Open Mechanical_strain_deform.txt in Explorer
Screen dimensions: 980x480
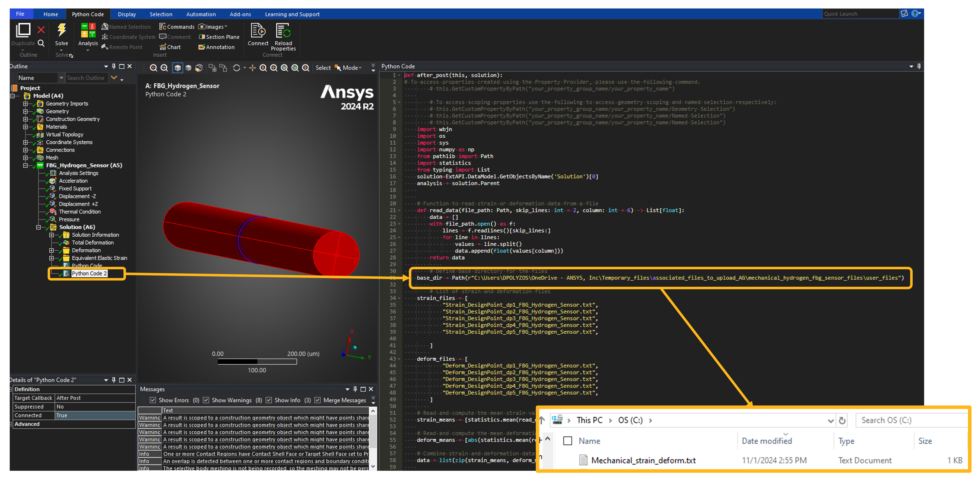click(x=643, y=461)
